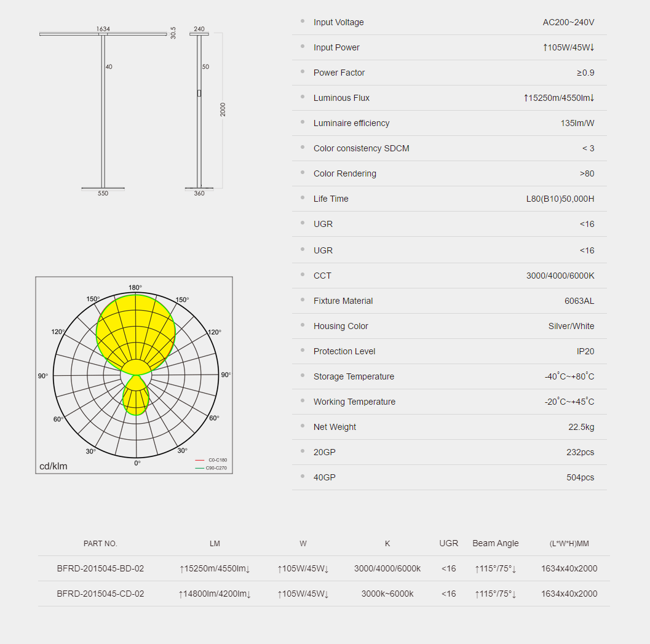This screenshot has width=650, height=644.
Task: Click the PART NO. column header
Action: (x=100, y=544)
